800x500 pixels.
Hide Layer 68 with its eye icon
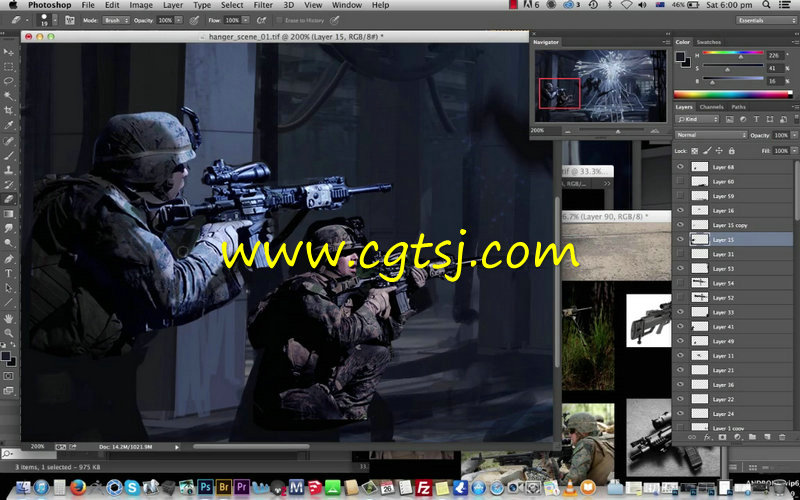point(680,167)
